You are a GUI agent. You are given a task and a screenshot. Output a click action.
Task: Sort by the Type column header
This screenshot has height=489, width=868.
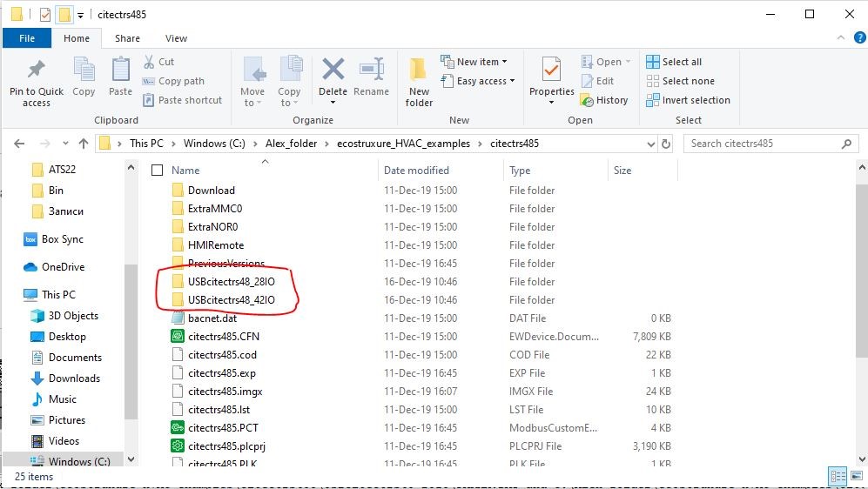pos(520,171)
